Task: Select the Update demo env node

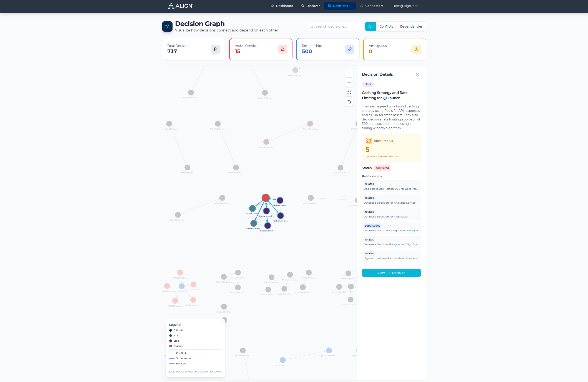Action: [191, 92]
